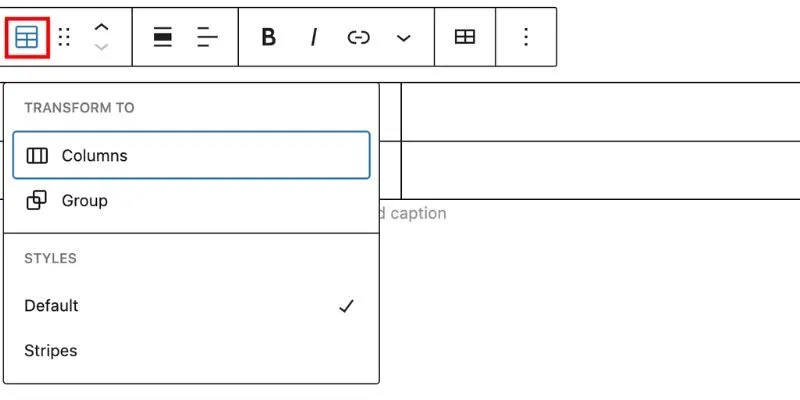Click the top right table cell
The width and height of the screenshot is (800, 400).
[601, 112]
